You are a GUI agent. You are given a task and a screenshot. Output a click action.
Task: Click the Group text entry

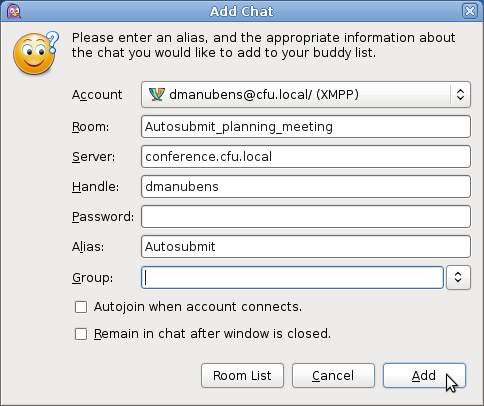292,277
